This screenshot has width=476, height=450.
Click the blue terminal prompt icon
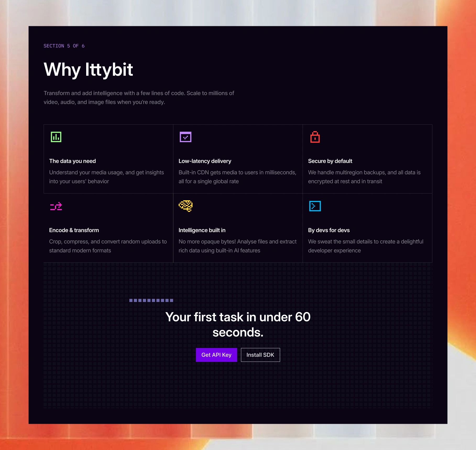[315, 206]
